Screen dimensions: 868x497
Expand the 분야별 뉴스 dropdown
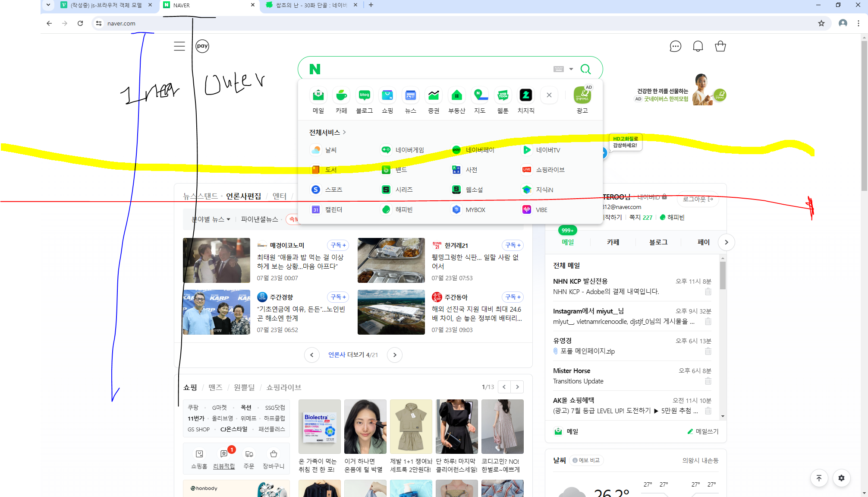pyautogui.click(x=211, y=219)
